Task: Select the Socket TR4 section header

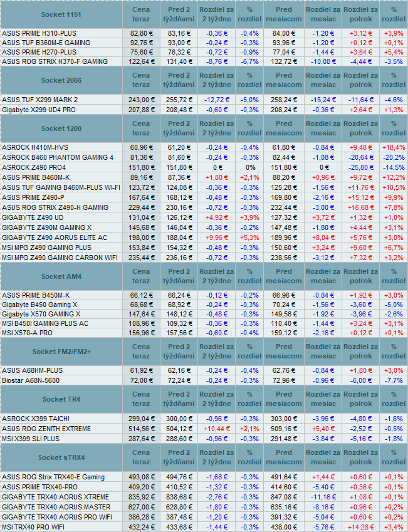Action: pyautogui.click(x=61, y=399)
